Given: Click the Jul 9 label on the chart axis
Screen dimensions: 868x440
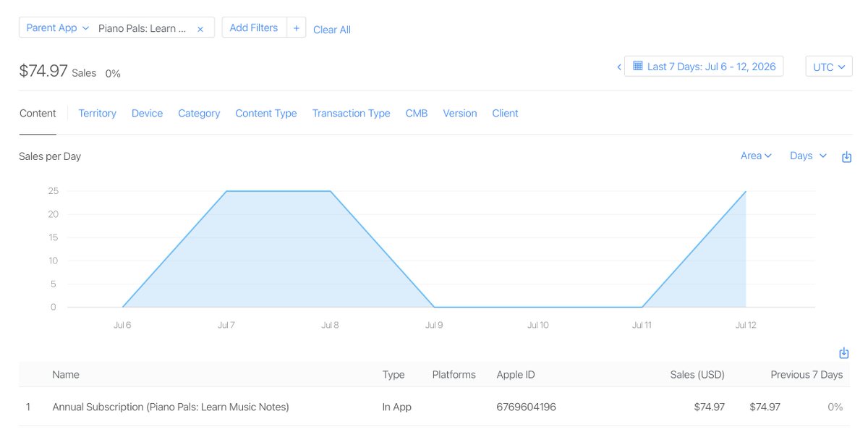Looking at the screenshot, I should click(x=434, y=325).
